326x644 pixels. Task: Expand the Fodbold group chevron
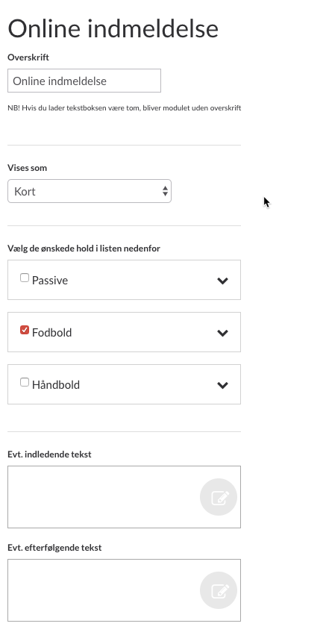click(x=222, y=333)
